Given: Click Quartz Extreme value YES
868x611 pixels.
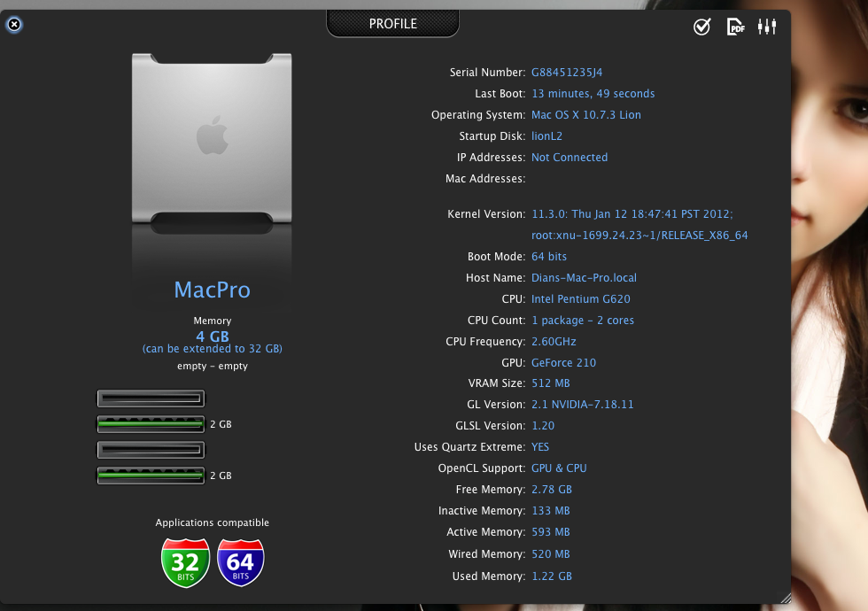Looking at the screenshot, I should click(540, 446).
